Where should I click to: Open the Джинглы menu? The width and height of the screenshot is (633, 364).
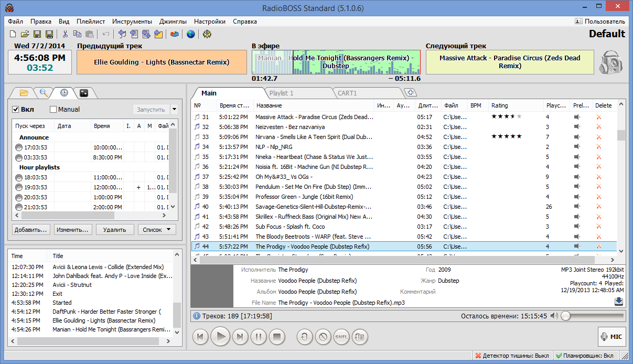[x=172, y=22]
